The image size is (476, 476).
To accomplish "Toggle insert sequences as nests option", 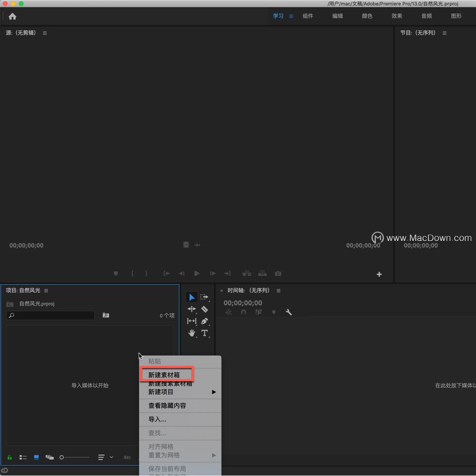I will [228, 312].
